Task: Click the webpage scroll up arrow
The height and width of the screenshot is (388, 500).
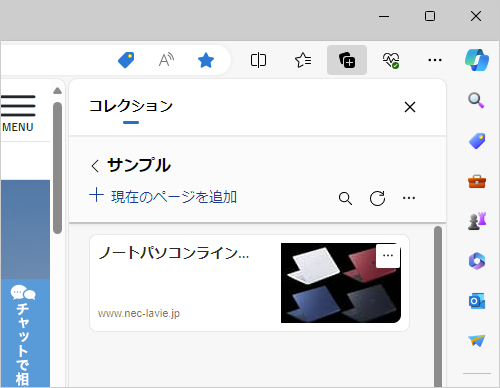Action: [x=57, y=91]
